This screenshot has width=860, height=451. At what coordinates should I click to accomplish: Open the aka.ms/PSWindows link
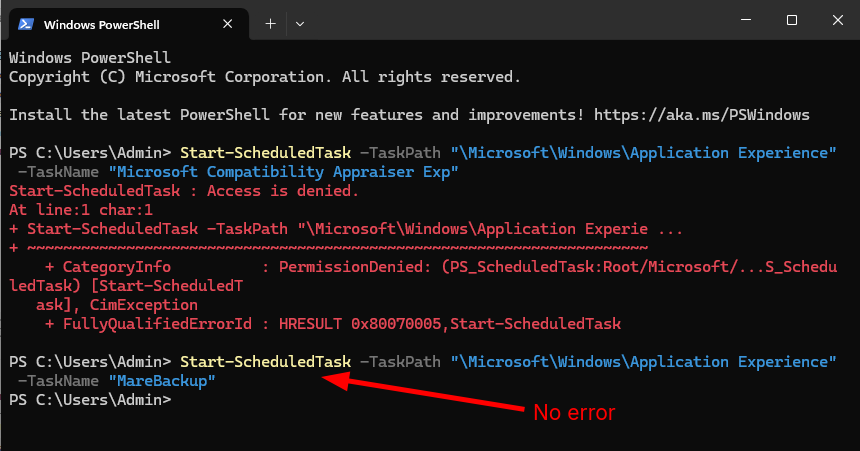pos(701,115)
